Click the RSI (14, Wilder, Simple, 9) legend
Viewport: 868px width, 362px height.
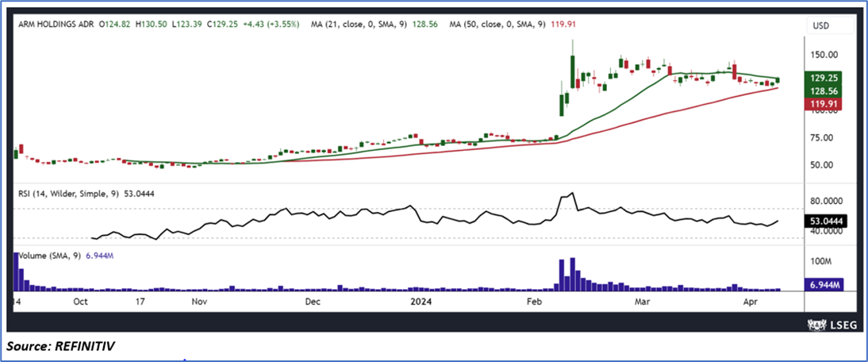coord(68,194)
